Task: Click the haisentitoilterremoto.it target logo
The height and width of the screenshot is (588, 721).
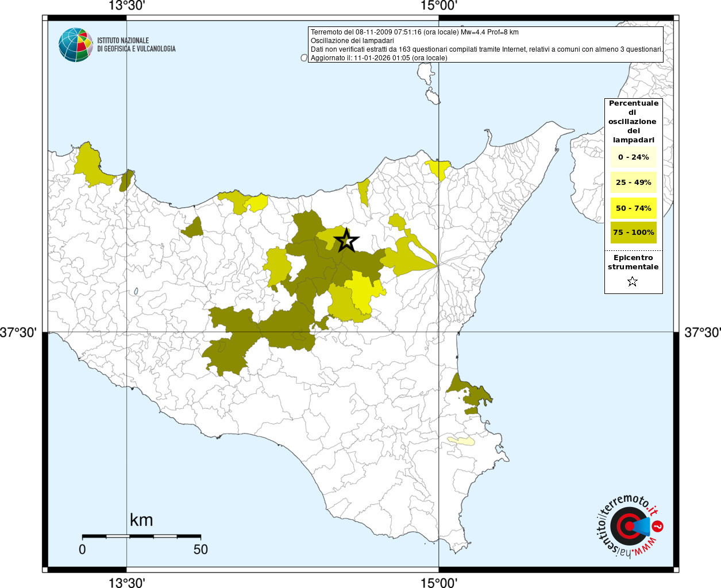Action: coord(630,526)
